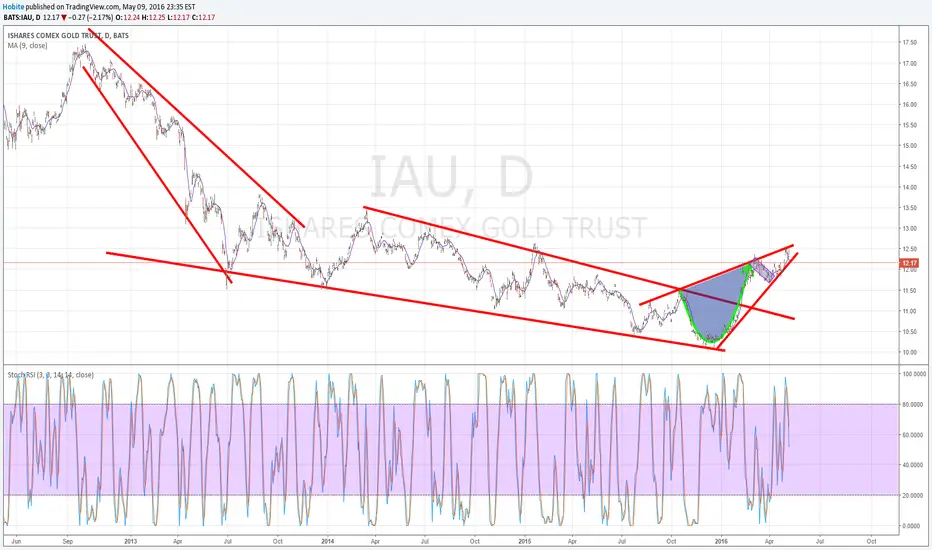Click the red 12.17 current price label
The width and height of the screenshot is (932, 550).
click(909, 263)
